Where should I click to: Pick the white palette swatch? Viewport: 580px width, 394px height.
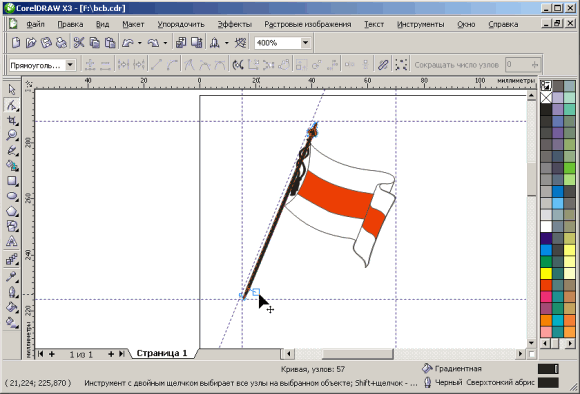[x=546, y=226]
